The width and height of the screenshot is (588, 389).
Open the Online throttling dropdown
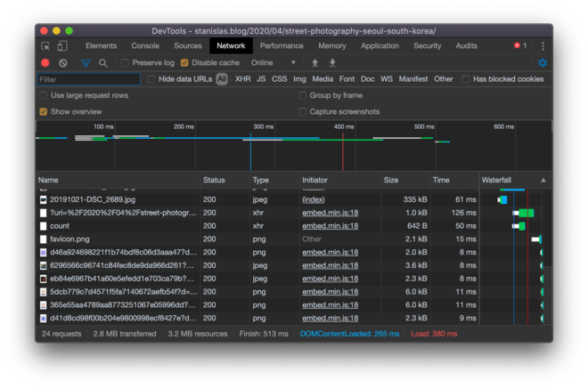[x=273, y=63]
